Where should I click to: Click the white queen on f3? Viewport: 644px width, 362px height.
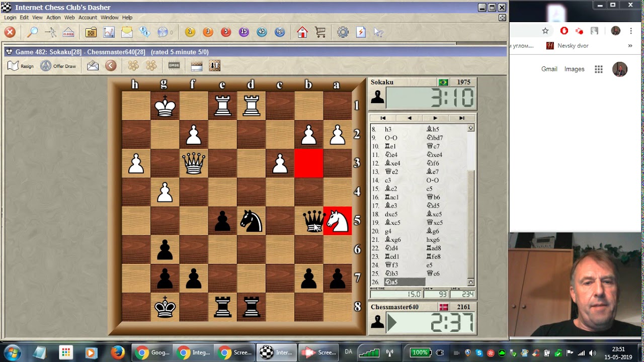click(x=194, y=163)
